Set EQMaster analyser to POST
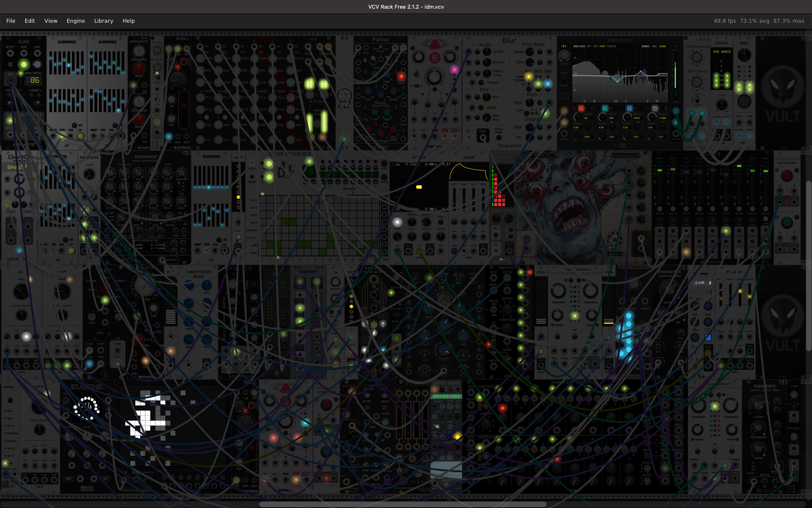Viewport: 812px width, 508px height. coord(602,46)
